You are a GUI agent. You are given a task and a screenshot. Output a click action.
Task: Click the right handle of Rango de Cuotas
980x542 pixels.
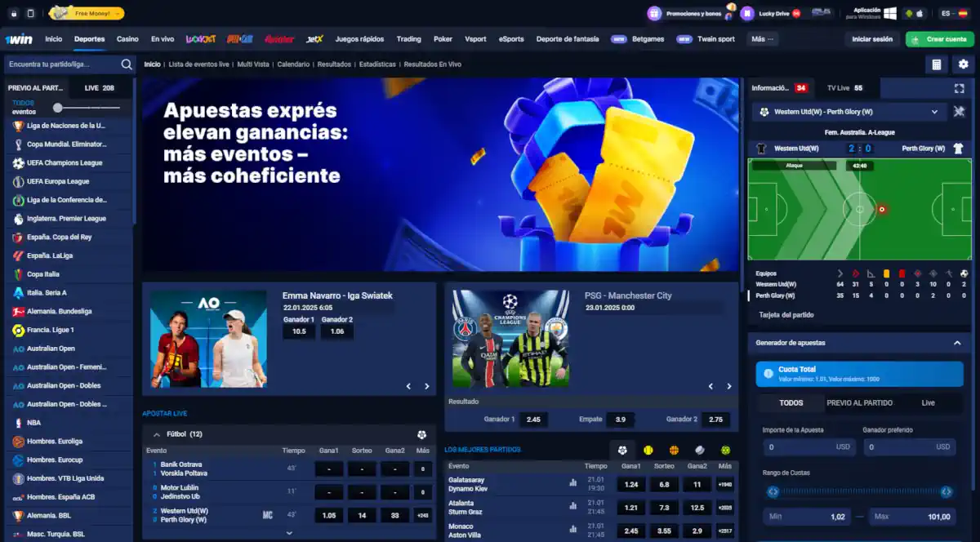coord(946,491)
